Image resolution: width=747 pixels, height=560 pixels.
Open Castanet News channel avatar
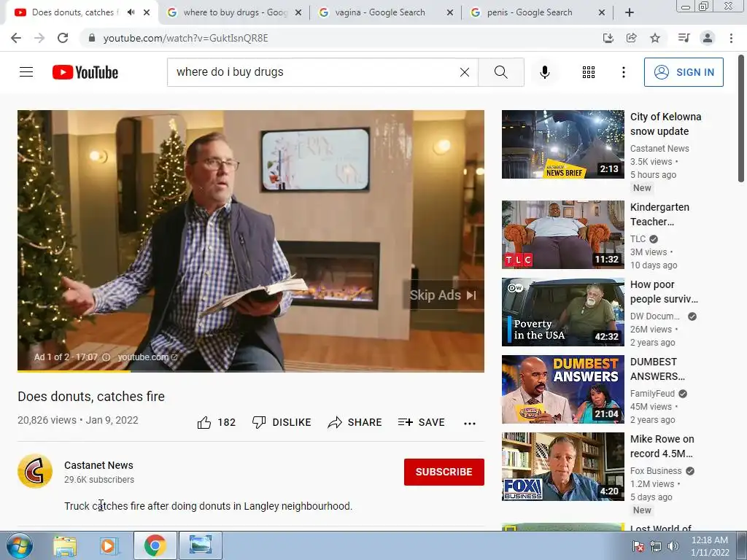pos(35,472)
